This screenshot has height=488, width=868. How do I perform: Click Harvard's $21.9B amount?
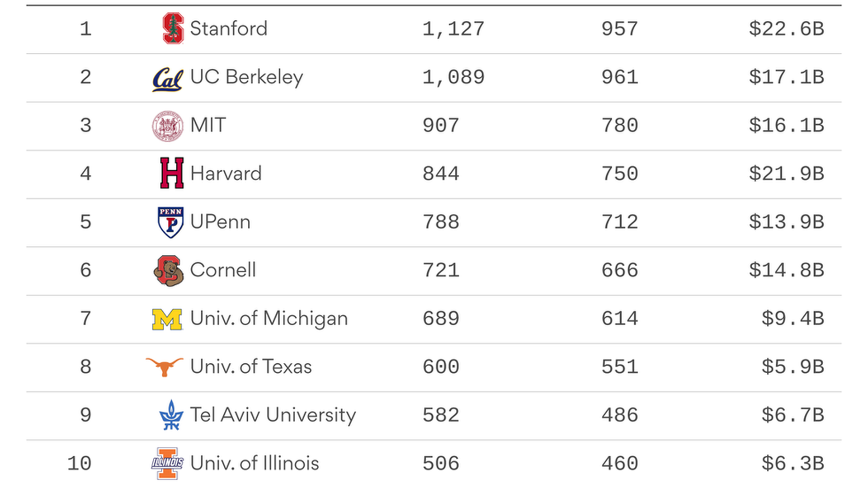[786, 174]
